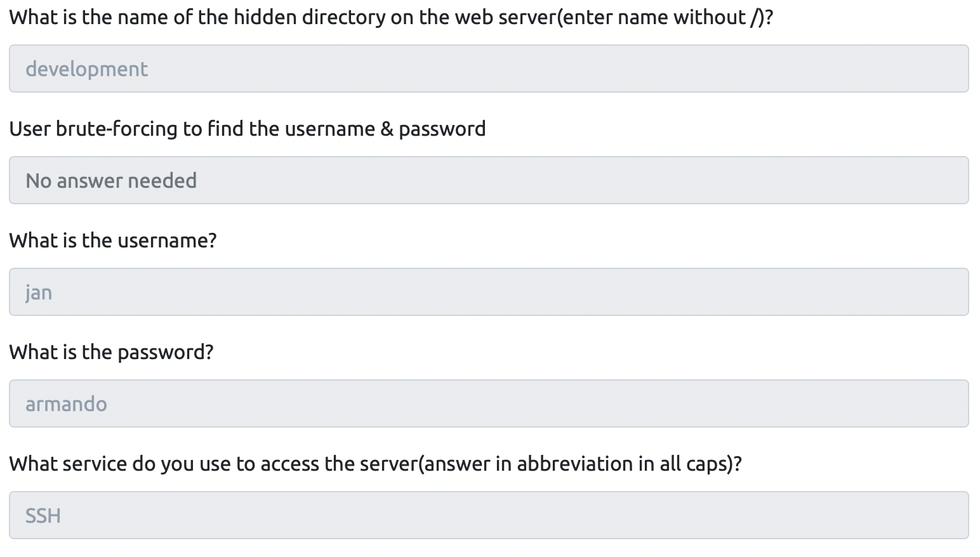Click the word 'armando' in the password box
This screenshot has height=557, width=980.
[x=66, y=403]
